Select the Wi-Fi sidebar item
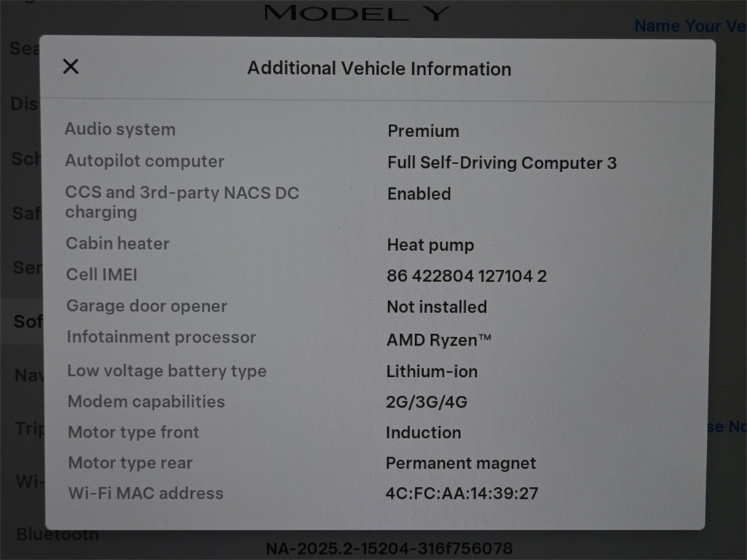Screen dimensions: 747x560 [29, 481]
